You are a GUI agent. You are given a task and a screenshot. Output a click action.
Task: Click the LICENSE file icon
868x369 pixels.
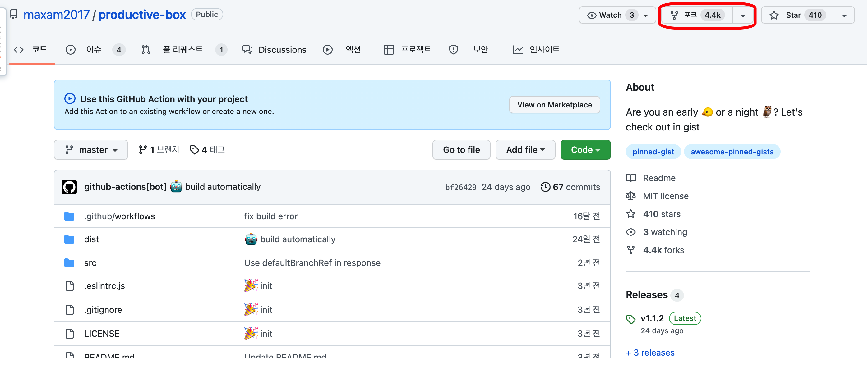click(69, 333)
